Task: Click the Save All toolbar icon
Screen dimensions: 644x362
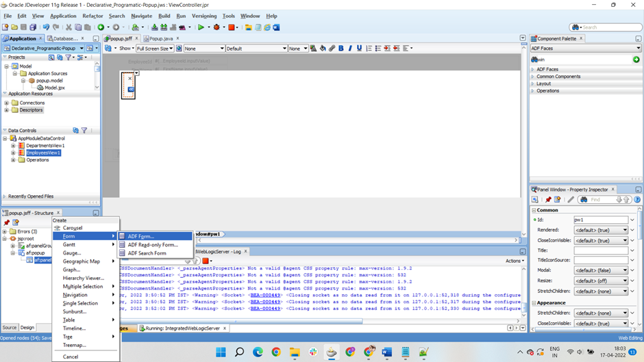Action: tap(33, 27)
